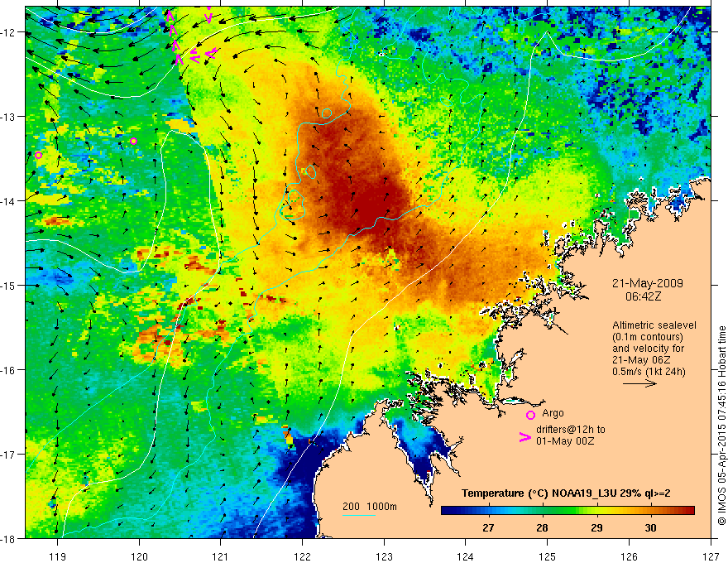
Task: Click the longitude axis label 123
Action: [x=384, y=556]
